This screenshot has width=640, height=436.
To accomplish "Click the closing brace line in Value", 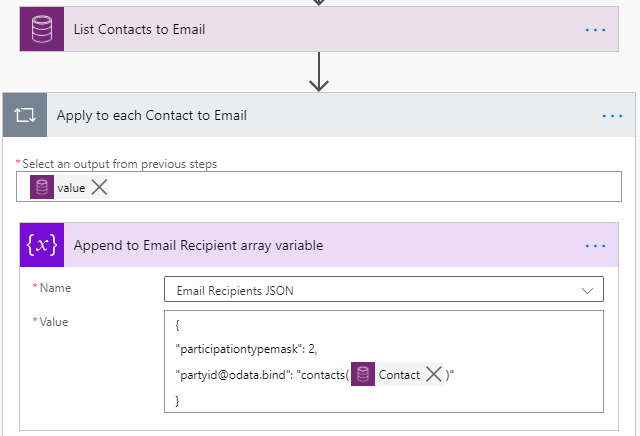I will [x=178, y=400].
